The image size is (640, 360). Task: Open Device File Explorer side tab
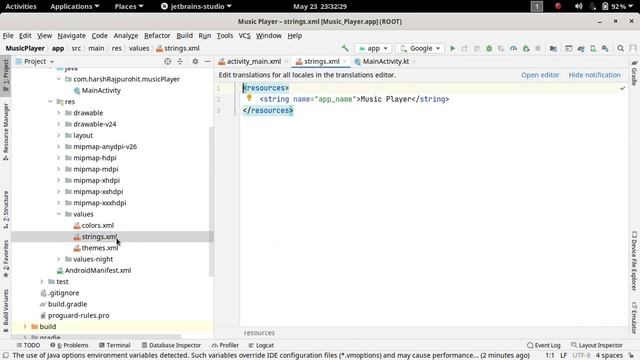pyautogui.click(x=634, y=261)
